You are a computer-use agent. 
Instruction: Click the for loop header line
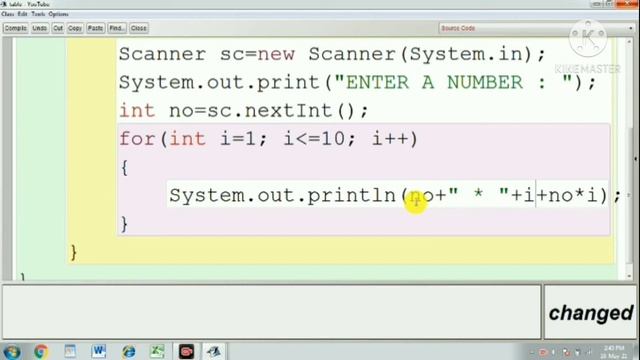(269, 139)
